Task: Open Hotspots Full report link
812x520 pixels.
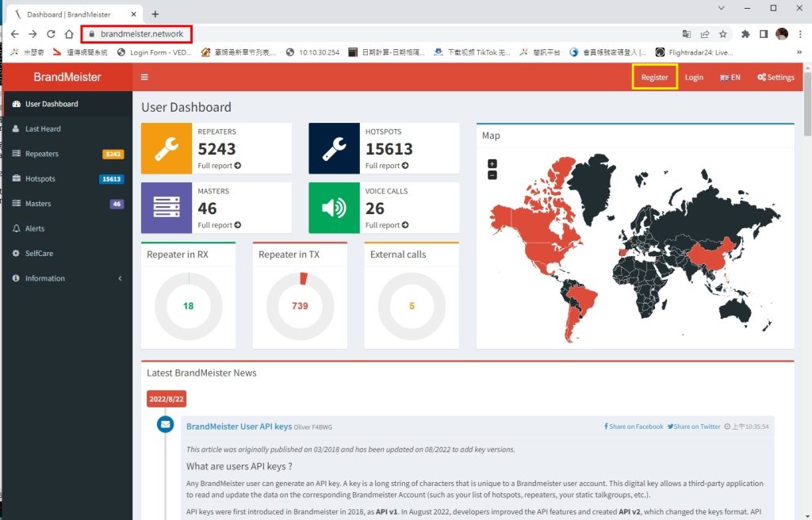Action: coord(387,166)
